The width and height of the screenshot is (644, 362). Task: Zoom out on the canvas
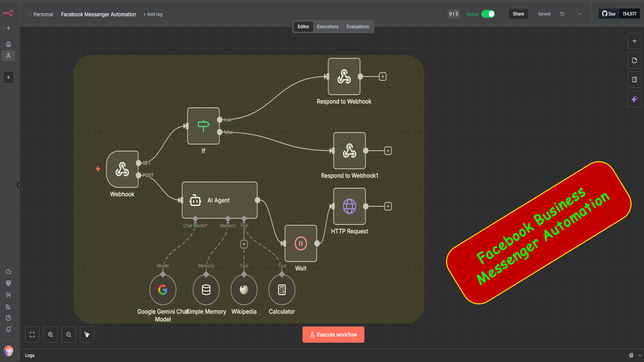[68, 335]
